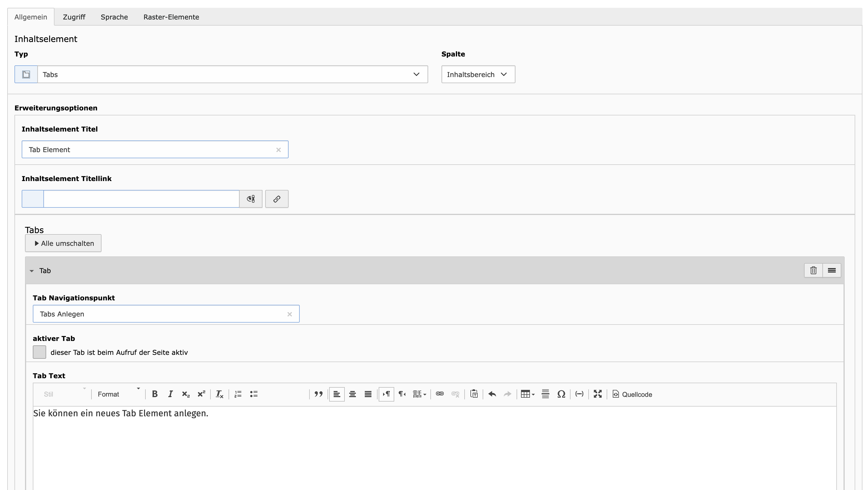Click the undo arrow in editor

click(x=492, y=394)
